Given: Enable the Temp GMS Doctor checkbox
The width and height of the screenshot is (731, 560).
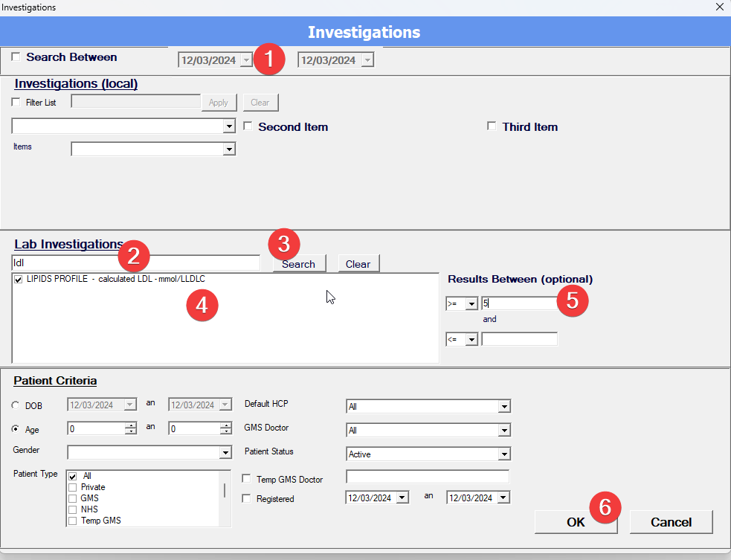Looking at the screenshot, I should pyautogui.click(x=248, y=479).
